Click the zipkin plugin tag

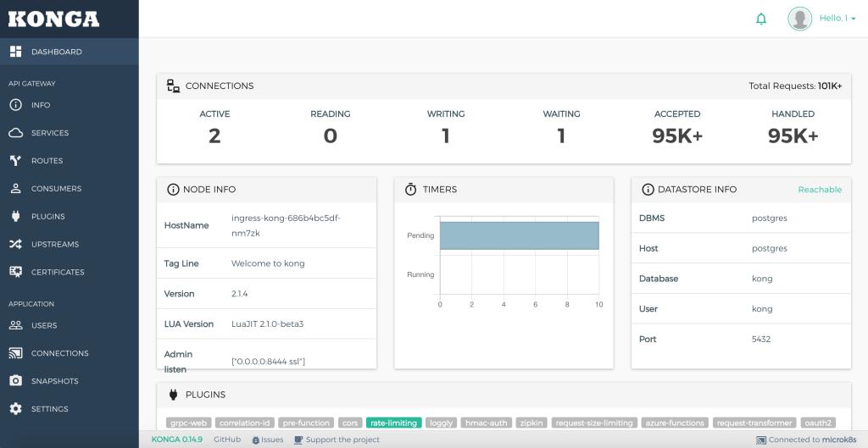531,423
